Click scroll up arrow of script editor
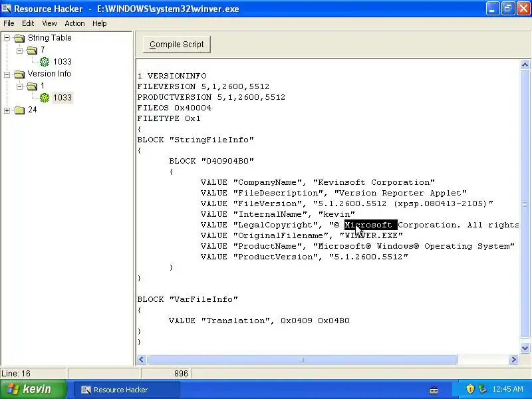The image size is (532, 399). pyautogui.click(x=525, y=65)
